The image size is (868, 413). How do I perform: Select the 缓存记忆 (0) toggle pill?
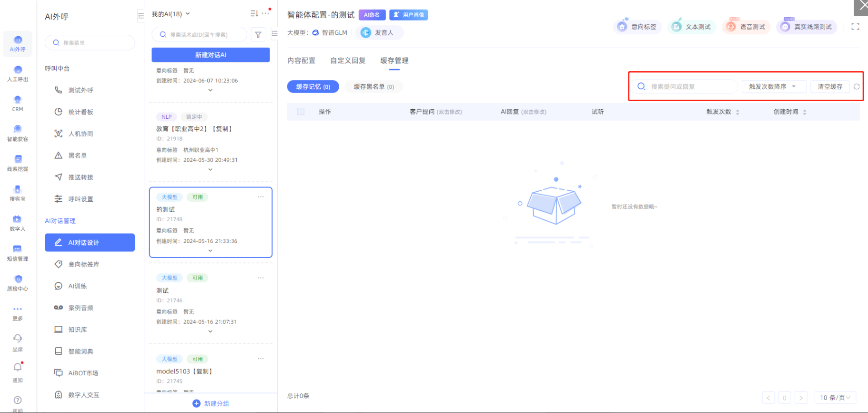(313, 87)
